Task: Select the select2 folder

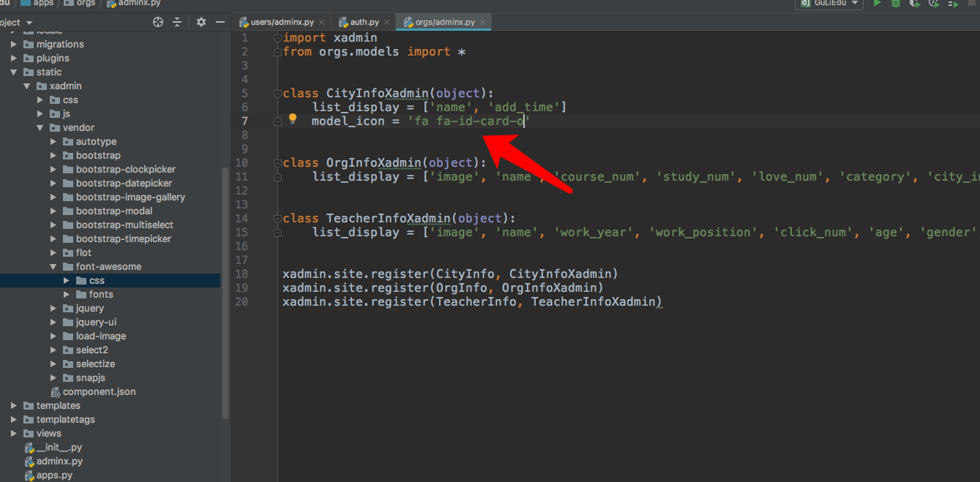Action: (91, 350)
